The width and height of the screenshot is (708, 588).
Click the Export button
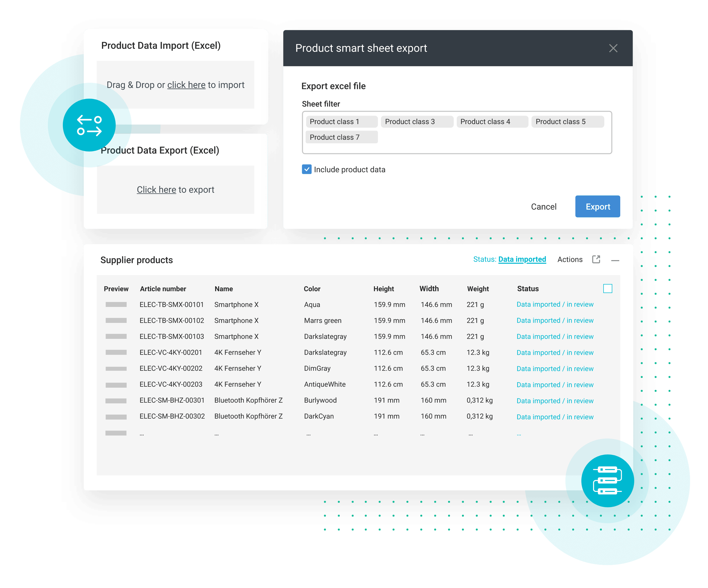pos(597,207)
